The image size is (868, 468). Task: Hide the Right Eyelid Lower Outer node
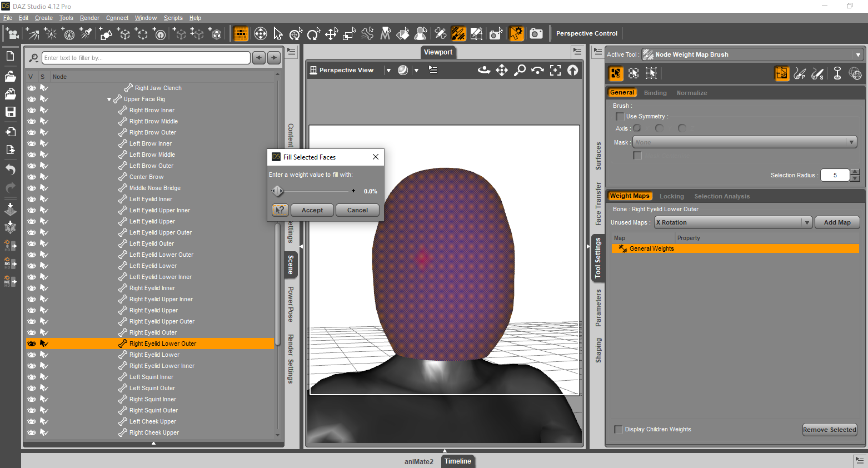(32, 343)
